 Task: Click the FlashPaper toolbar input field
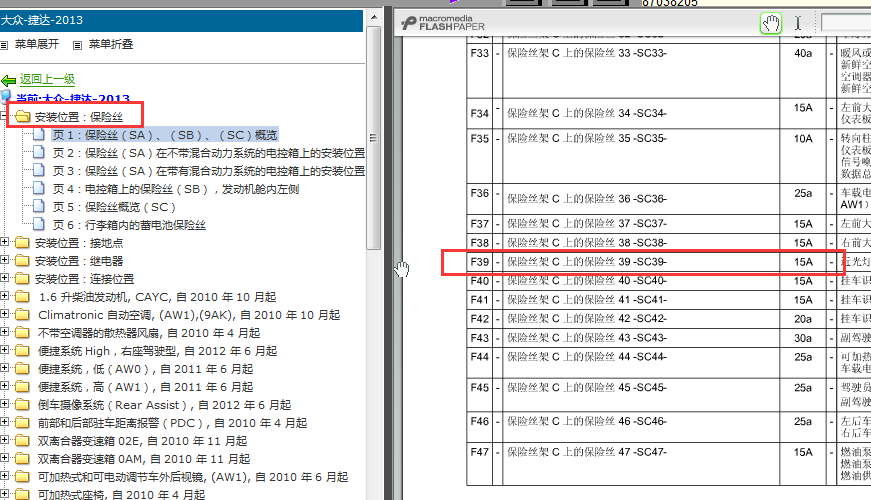[846, 23]
